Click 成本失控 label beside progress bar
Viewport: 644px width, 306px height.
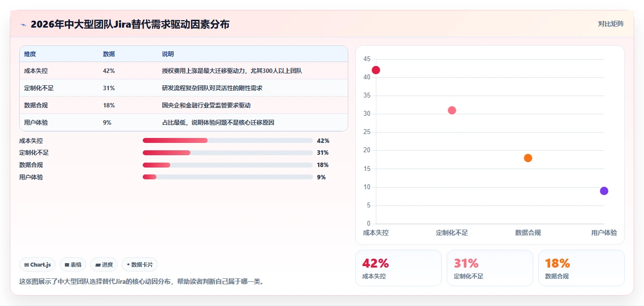pyautogui.click(x=31, y=140)
